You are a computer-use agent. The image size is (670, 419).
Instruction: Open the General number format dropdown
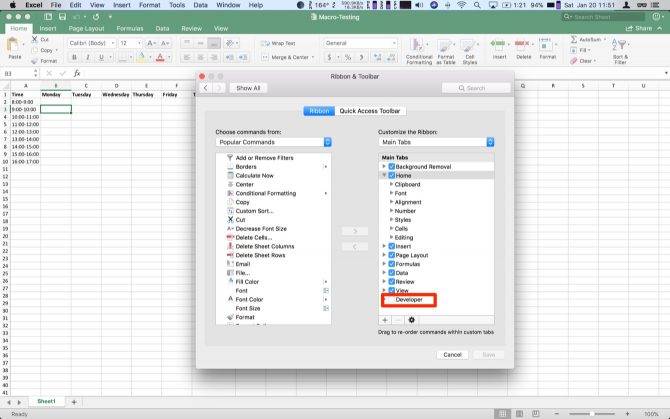click(x=360, y=43)
